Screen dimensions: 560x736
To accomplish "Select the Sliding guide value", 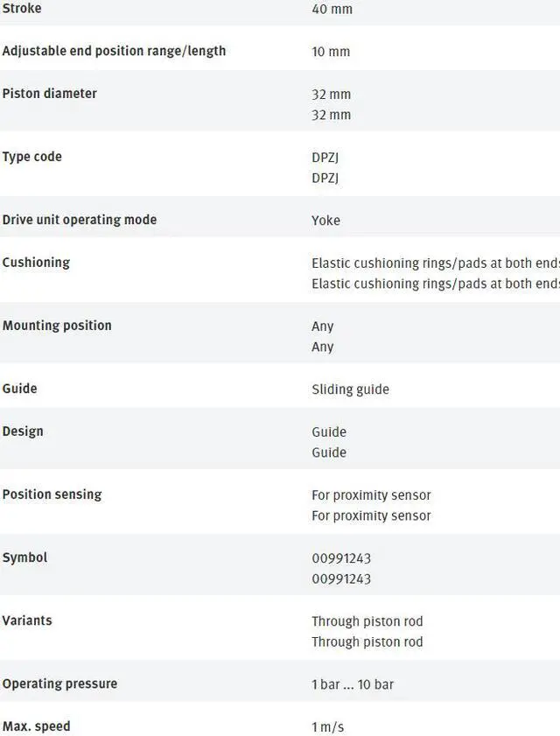I will click(350, 389).
